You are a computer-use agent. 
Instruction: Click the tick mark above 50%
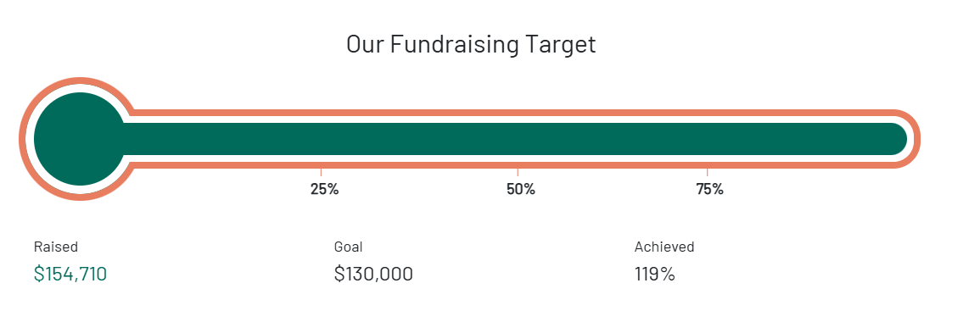(x=518, y=172)
